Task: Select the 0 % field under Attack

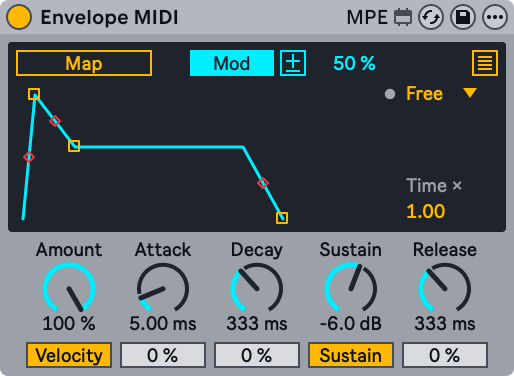Action: [163, 355]
